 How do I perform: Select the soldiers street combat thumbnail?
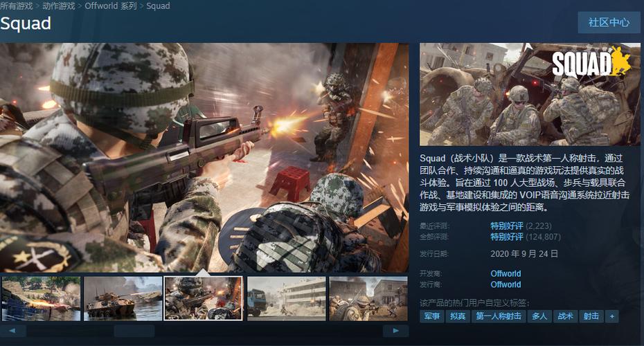coord(368,298)
